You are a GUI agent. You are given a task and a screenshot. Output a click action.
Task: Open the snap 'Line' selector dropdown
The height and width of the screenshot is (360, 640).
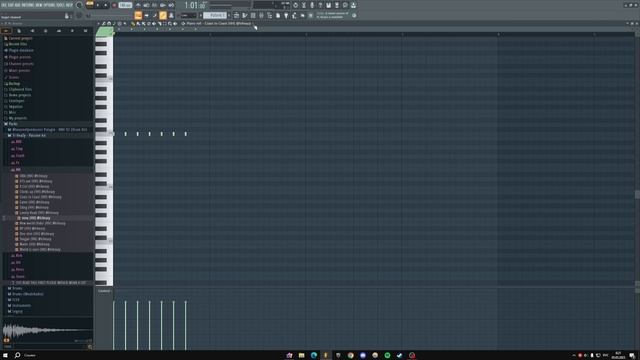[188, 16]
